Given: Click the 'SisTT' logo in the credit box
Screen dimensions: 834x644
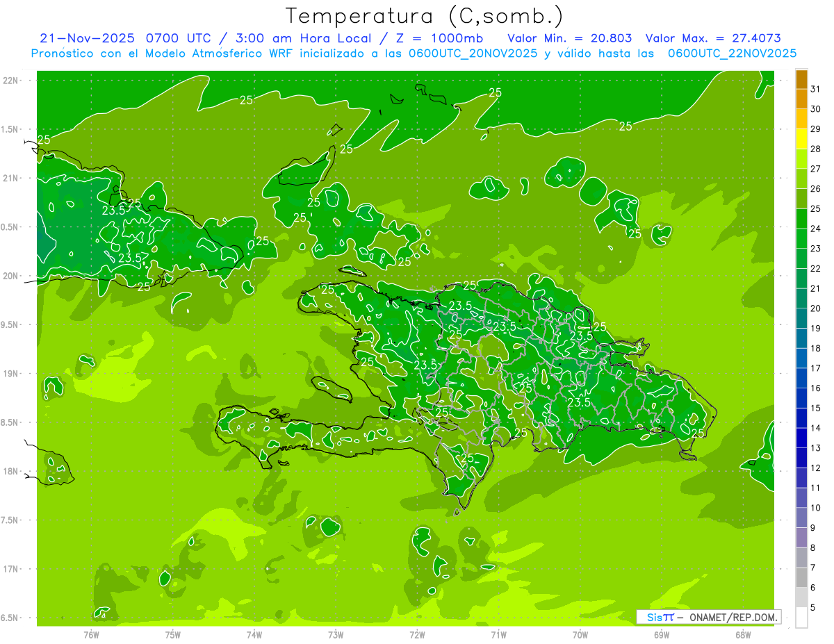Looking at the screenshot, I should (660, 617).
